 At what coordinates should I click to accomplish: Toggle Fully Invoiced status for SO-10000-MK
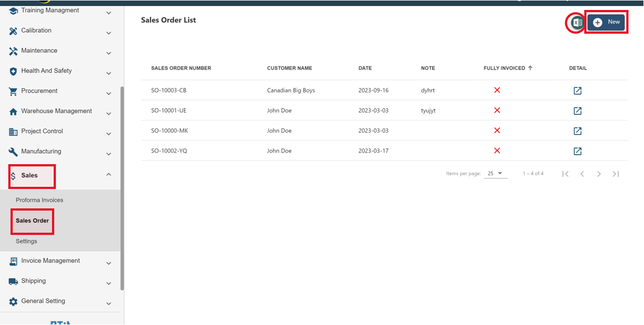[x=497, y=130]
